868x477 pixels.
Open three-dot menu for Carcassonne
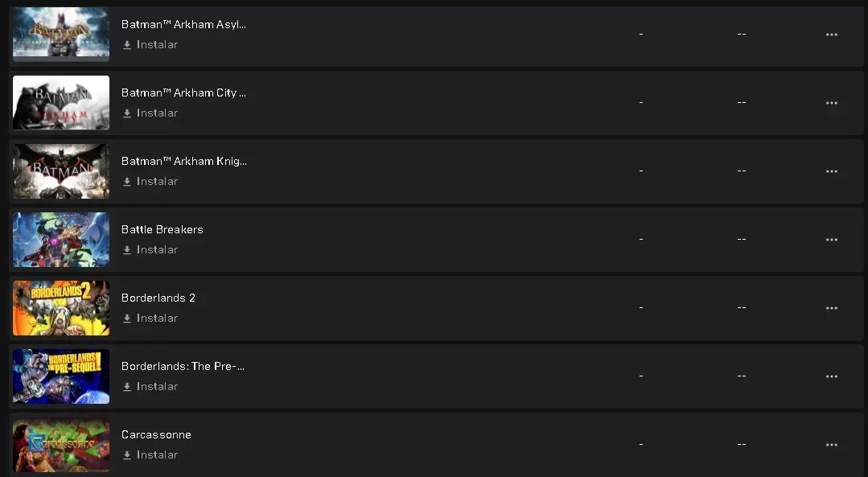[x=832, y=444]
